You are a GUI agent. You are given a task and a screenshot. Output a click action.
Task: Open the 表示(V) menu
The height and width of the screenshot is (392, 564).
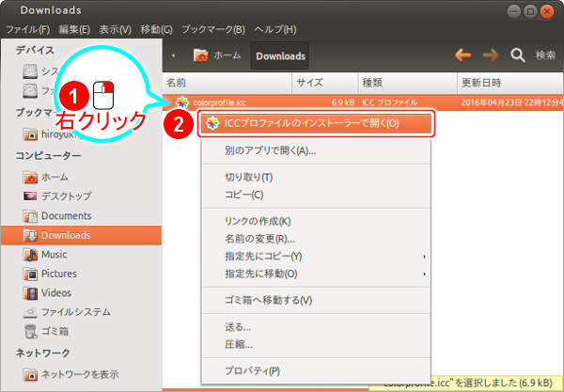point(115,29)
